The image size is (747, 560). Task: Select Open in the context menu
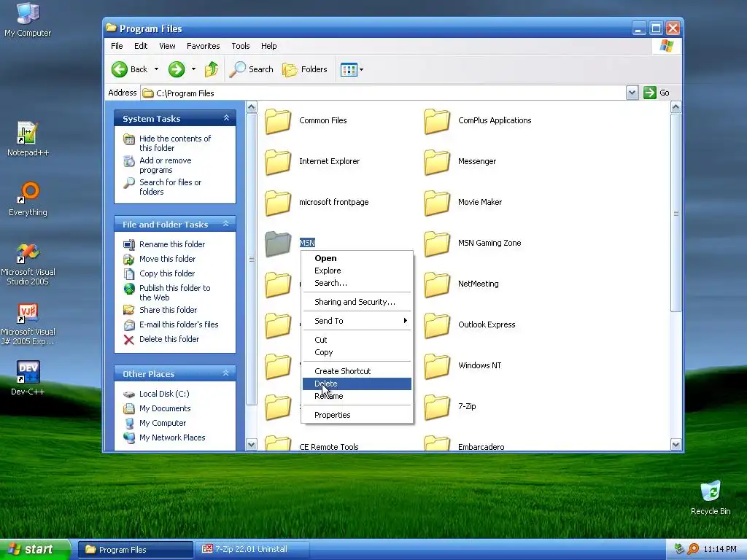tap(357, 258)
